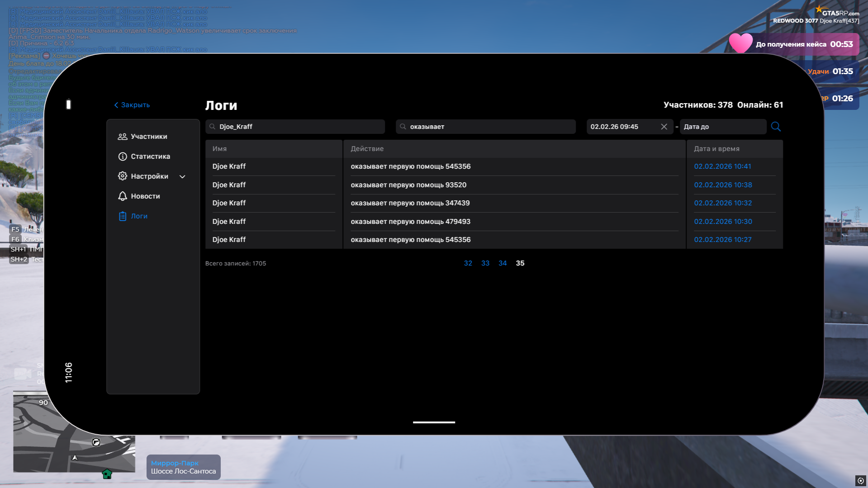Focus the оказывает action search field
Viewport: 868px width, 488px height.
click(x=489, y=127)
